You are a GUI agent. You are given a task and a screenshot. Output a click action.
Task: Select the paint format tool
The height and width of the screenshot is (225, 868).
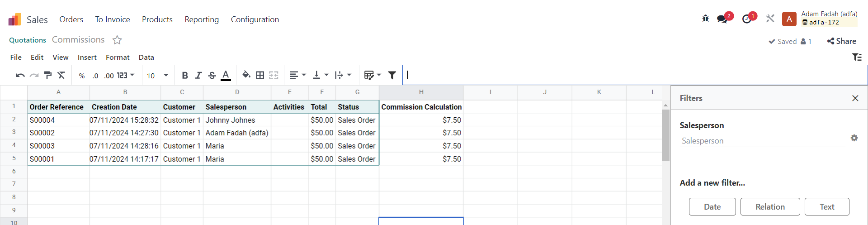tap(47, 75)
